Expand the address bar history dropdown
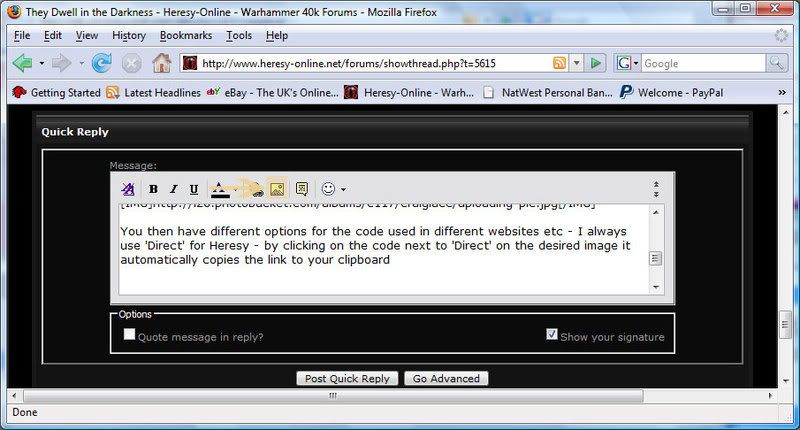 tap(577, 63)
